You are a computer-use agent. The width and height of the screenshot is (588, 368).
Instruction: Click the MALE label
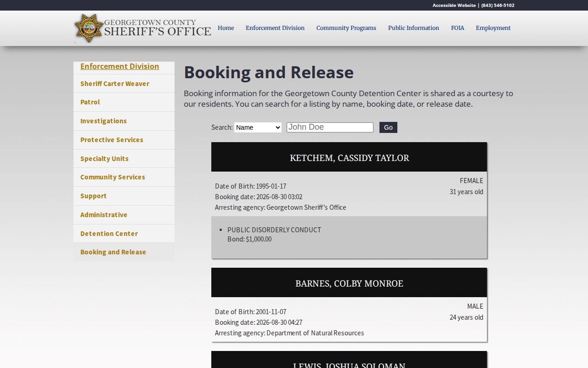pos(475,306)
